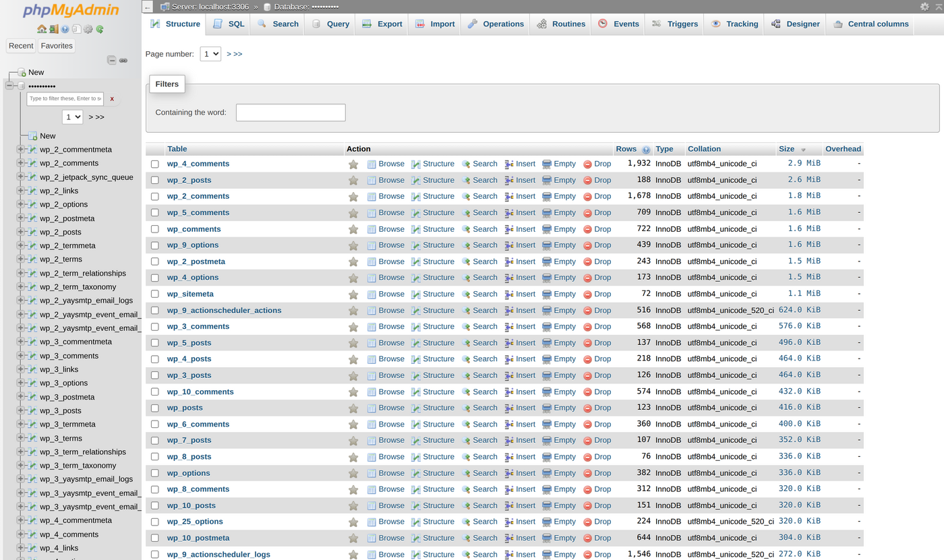Open the Import tab

coord(434,24)
